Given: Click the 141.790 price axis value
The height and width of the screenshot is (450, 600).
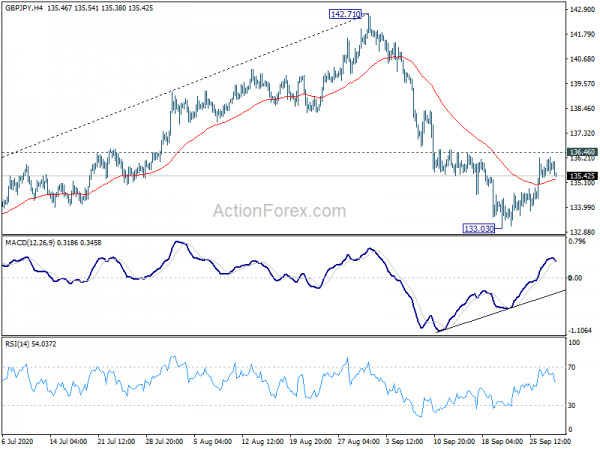Looking at the screenshot, I should coord(582,34).
